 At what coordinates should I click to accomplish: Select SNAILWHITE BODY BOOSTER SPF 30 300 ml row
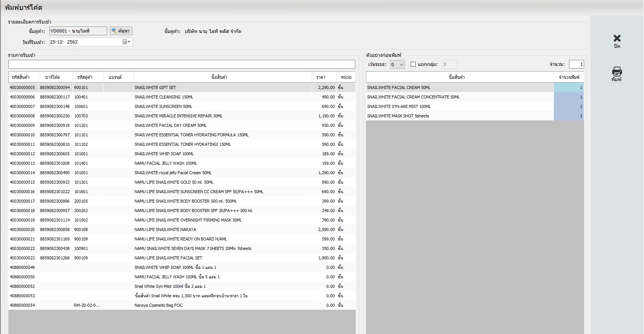coord(182,211)
